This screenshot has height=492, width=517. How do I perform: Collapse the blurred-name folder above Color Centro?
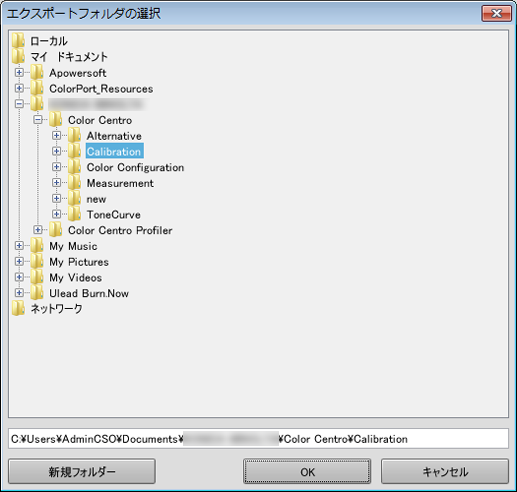[19, 104]
